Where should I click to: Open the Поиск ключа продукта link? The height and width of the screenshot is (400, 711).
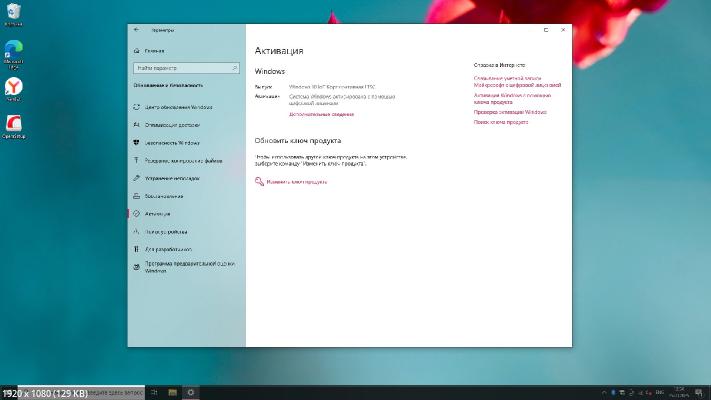coord(501,122)
